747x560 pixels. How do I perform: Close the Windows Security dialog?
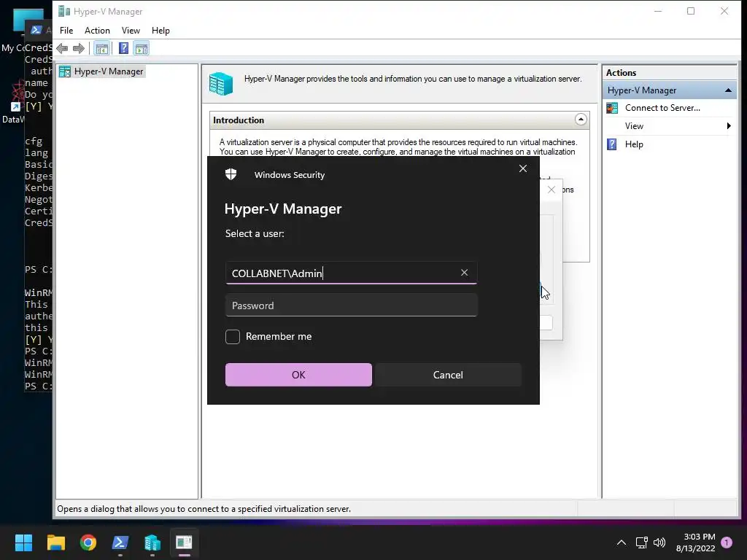pos(522,168)
